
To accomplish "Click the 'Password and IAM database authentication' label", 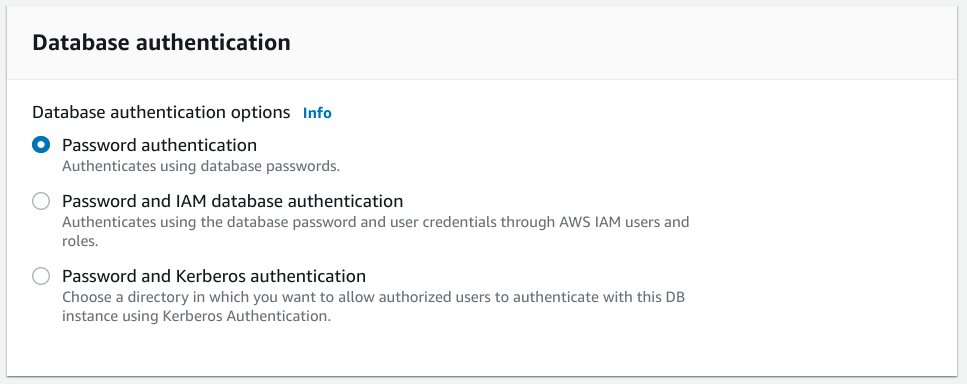I will 232,201.
